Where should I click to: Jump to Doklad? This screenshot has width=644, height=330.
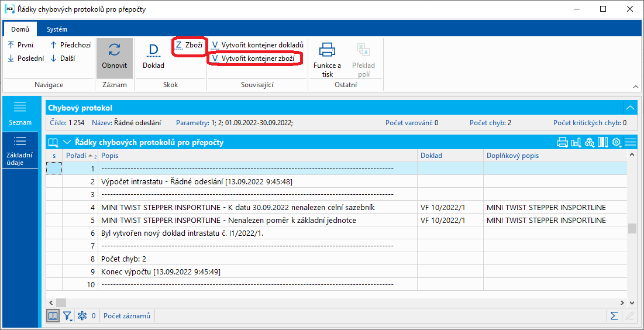[153, 57]
